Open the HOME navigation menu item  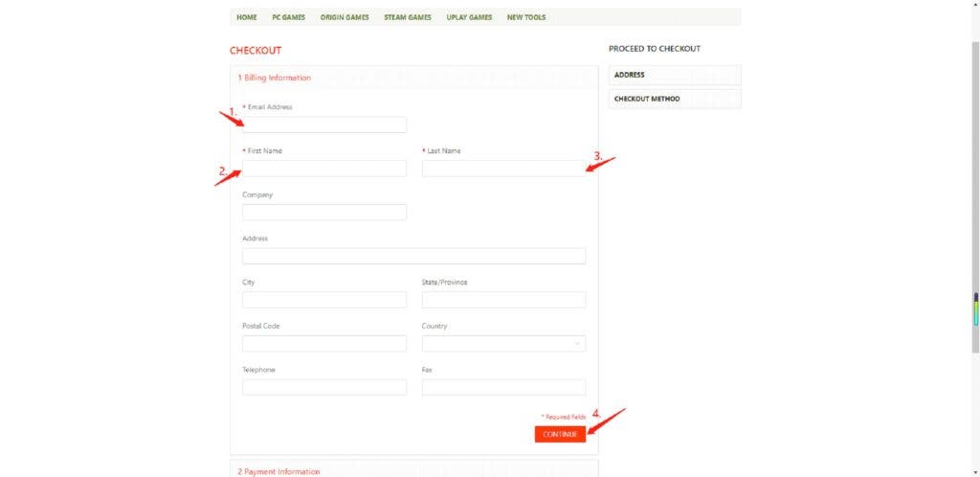[247, 17]
